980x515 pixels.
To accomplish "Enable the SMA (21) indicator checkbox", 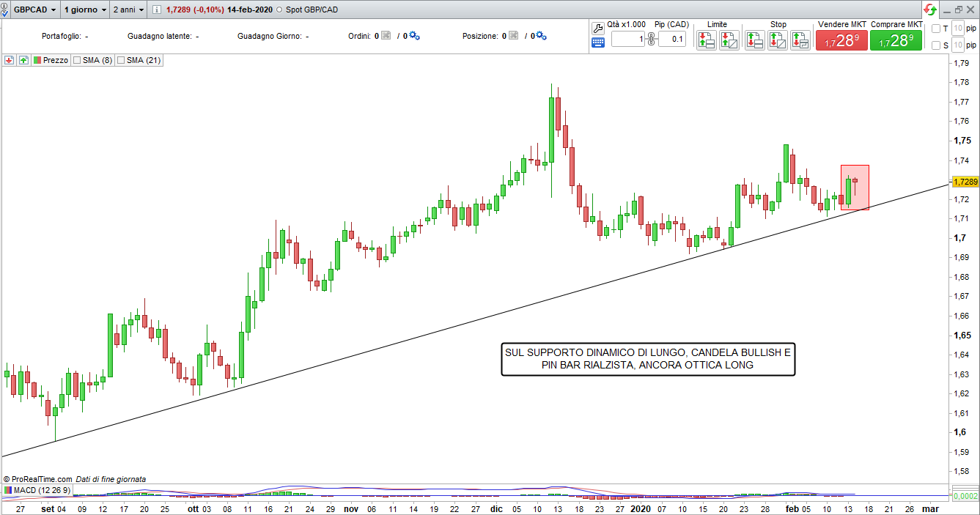I will pos(122,60).
